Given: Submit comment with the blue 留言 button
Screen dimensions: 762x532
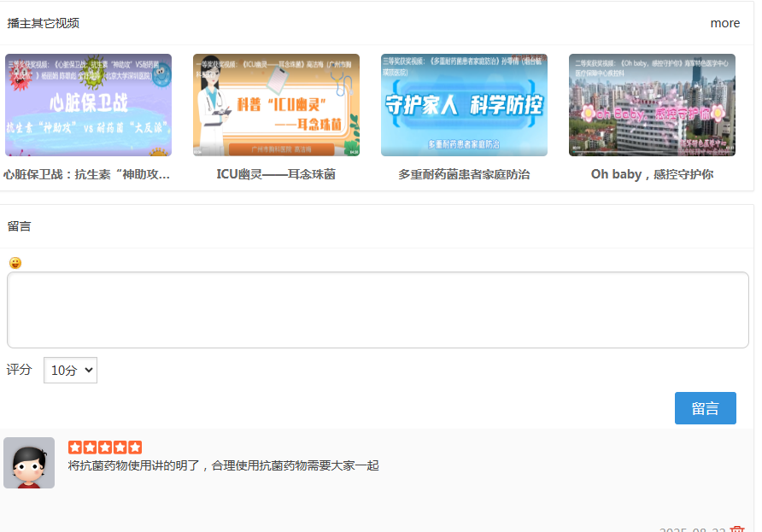Looking at the screenshot, I should [705, 408].
